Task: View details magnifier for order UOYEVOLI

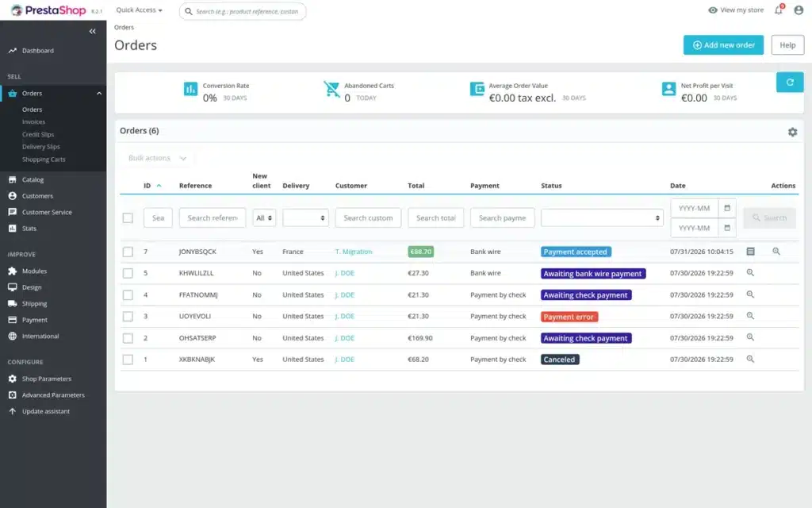Action: pyautogui.click(x=750, y=316)
